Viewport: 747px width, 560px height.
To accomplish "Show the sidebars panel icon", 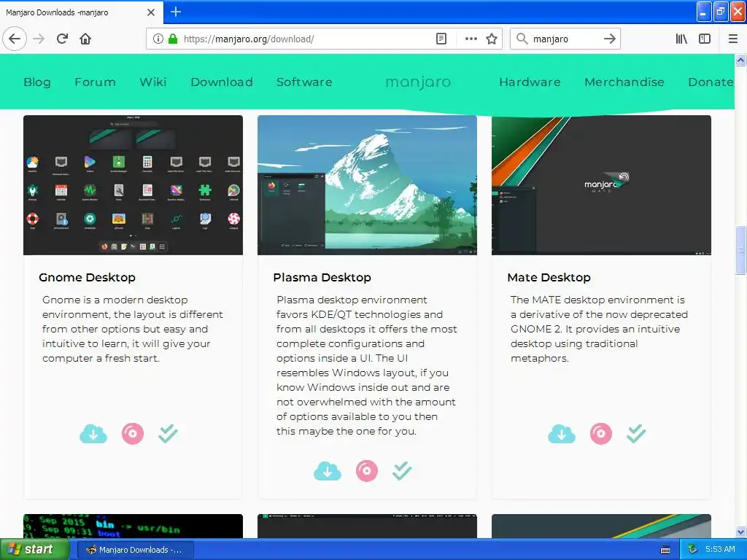I will click(705, 39).
